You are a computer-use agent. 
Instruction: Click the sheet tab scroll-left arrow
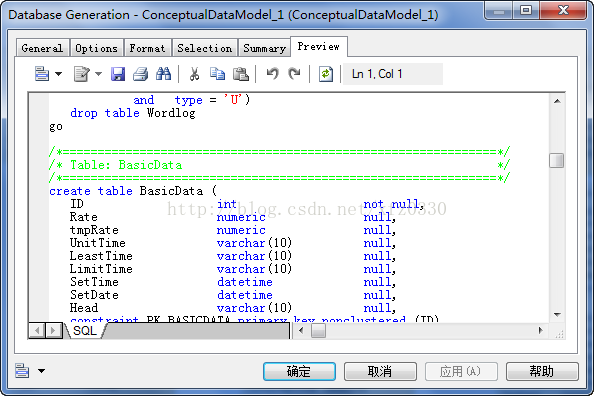point(37,331)
